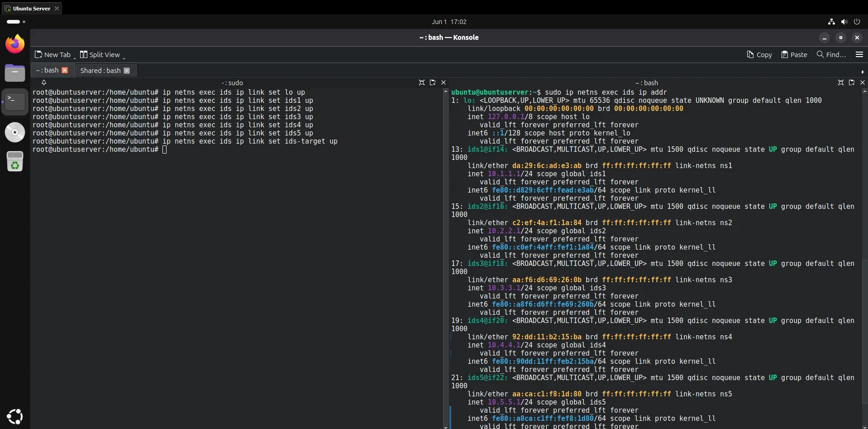
Task: Click the left pane title '- : sudo'
Action: [232, 83]
